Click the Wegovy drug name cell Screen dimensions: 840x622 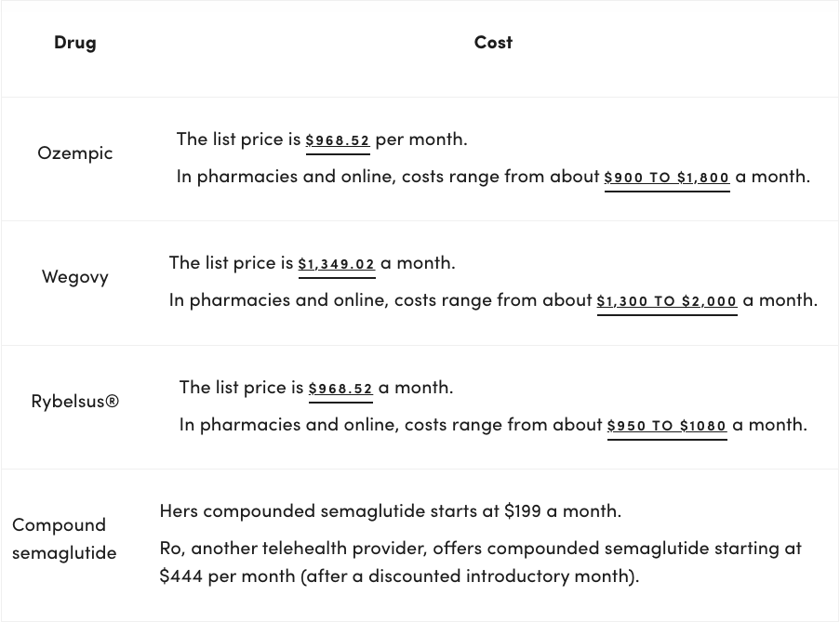coord(75,277)
